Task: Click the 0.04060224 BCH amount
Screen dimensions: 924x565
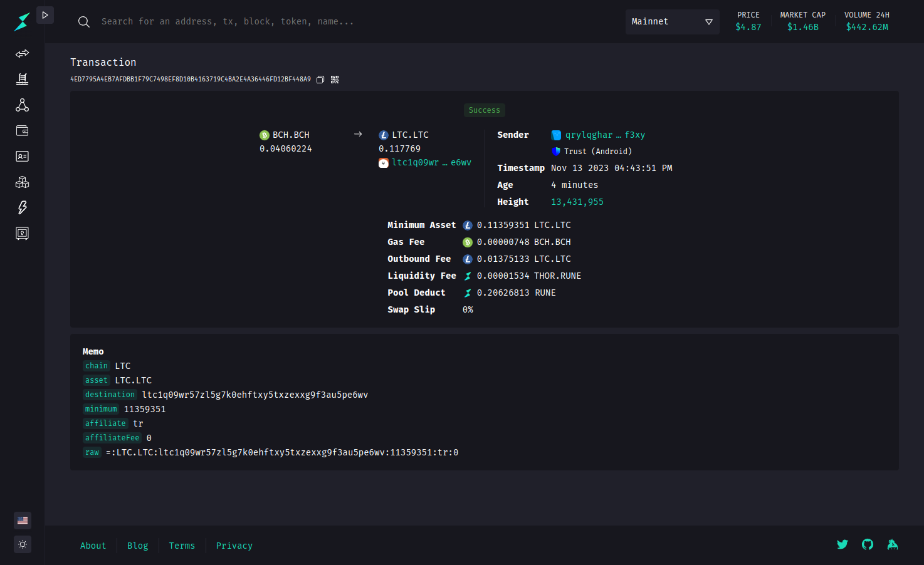Action: click(286, 148)
